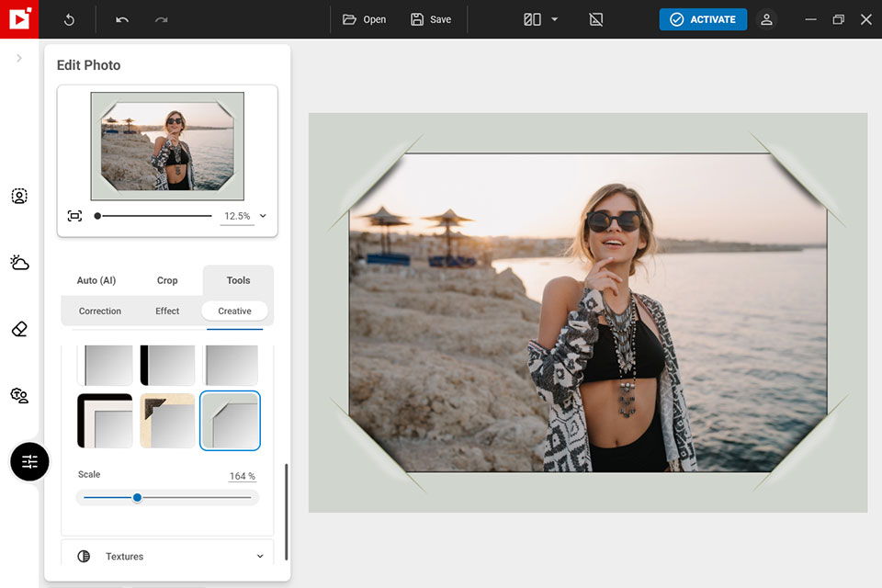Screen dimensions: 882x588
Task: Choose the thick black left-edge frame thumbnail
Action: [x=167, y=365]
